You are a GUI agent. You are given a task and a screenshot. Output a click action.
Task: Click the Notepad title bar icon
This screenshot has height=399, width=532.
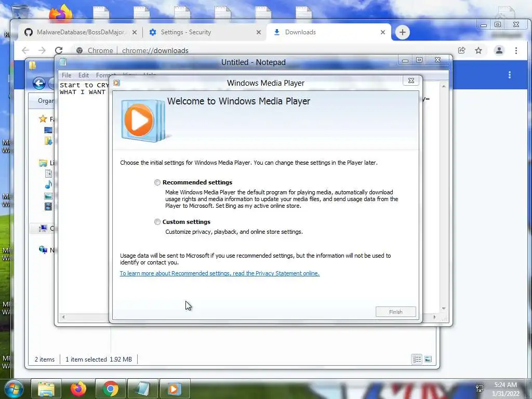63,62
